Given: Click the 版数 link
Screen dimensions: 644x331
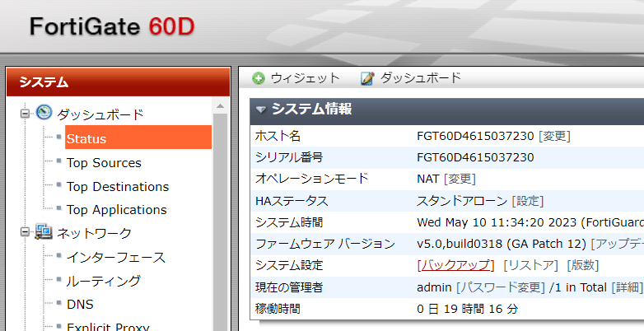Looking at the screenshot, I should click(583, 265).
